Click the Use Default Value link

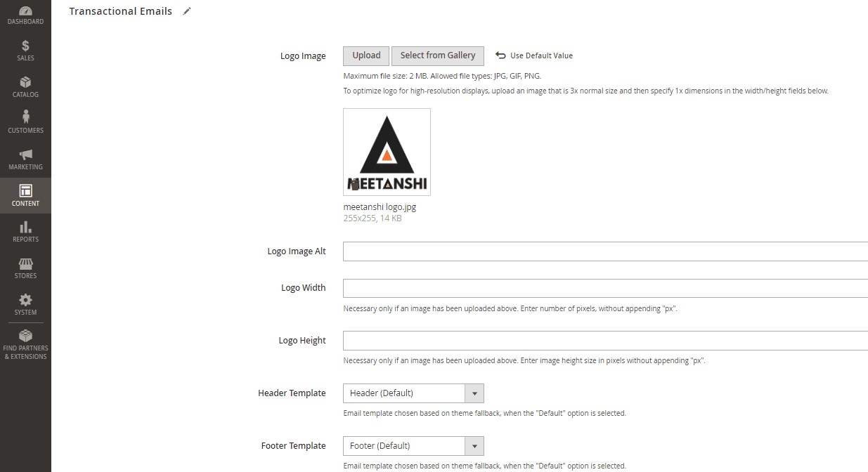coord(541,55)
